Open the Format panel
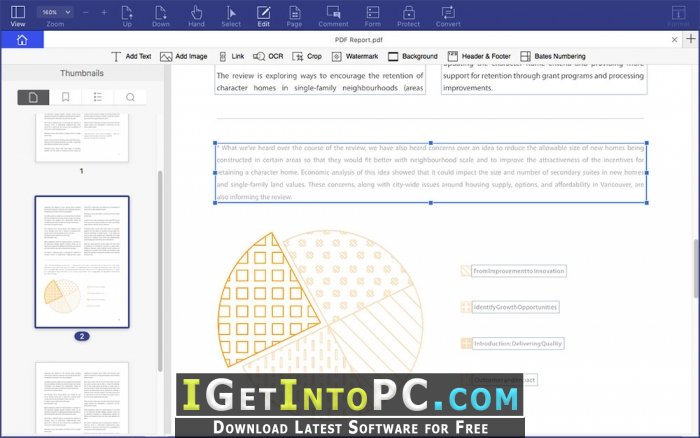 click(x=679, y=17)
